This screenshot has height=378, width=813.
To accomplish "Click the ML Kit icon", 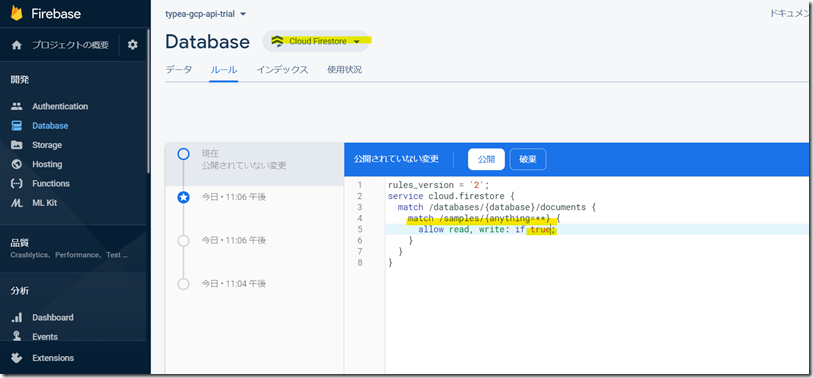I will click(x=17, y=203).
